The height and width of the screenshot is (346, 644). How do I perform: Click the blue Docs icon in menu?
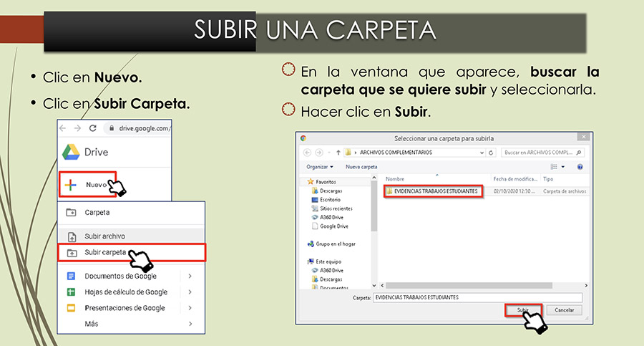[x=71, y=276]
